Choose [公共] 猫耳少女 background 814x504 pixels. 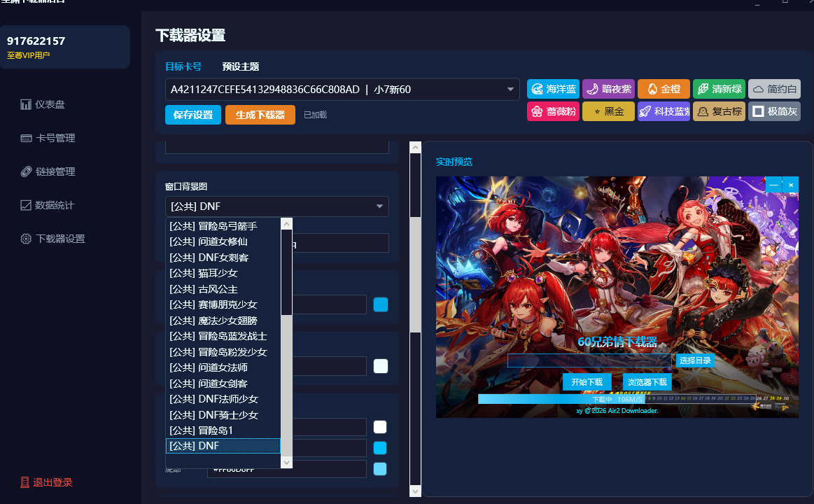coord(223,273)
